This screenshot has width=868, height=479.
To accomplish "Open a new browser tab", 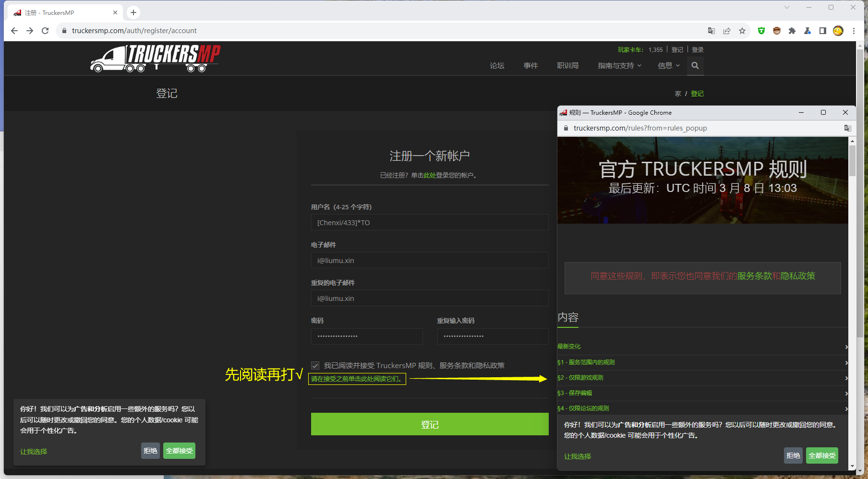I will [x=133, y=12].
